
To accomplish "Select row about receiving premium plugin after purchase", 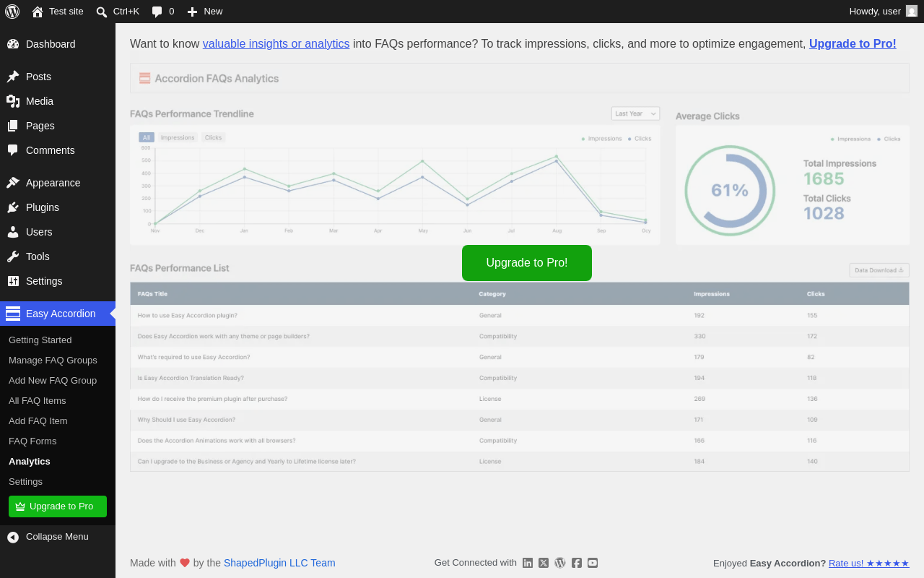I will (x=520, y=400).
